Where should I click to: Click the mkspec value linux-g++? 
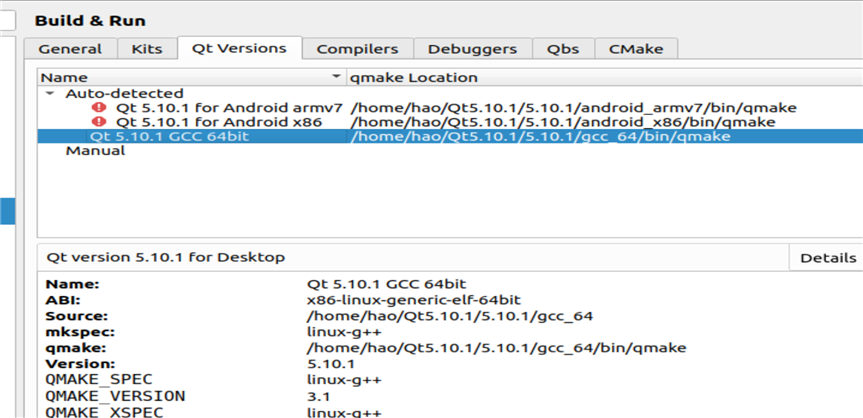pos(344,332)
